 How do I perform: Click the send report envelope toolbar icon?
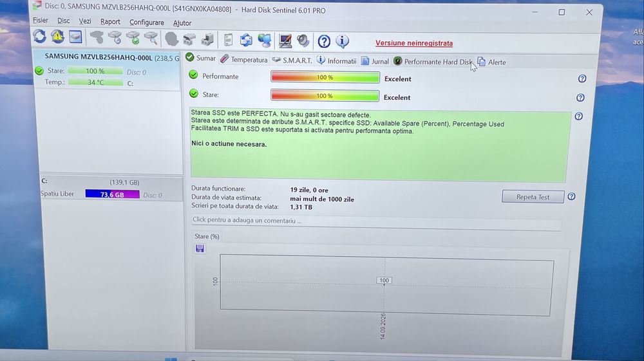click(246, 40)
